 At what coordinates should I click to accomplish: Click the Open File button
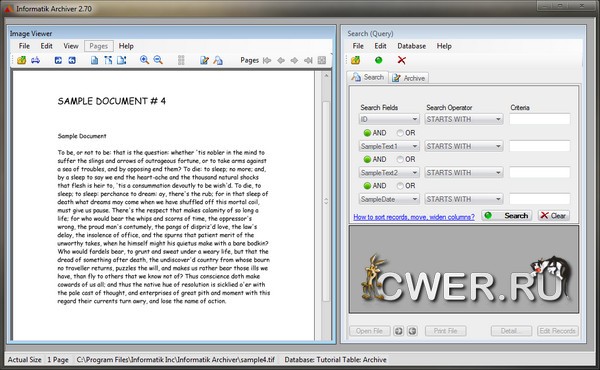[x=370, y=331]
